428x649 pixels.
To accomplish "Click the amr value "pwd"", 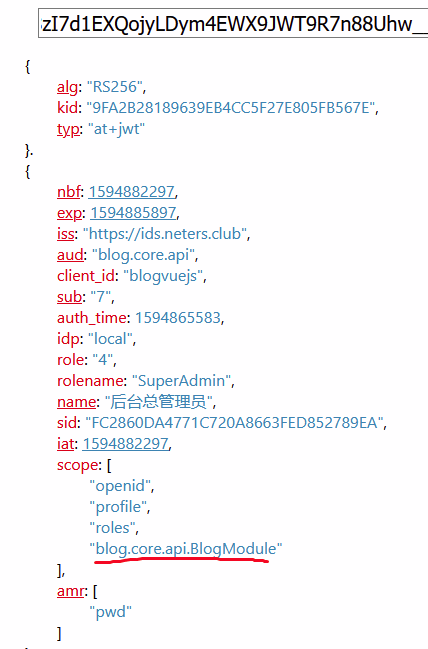I will click(111, 612).
